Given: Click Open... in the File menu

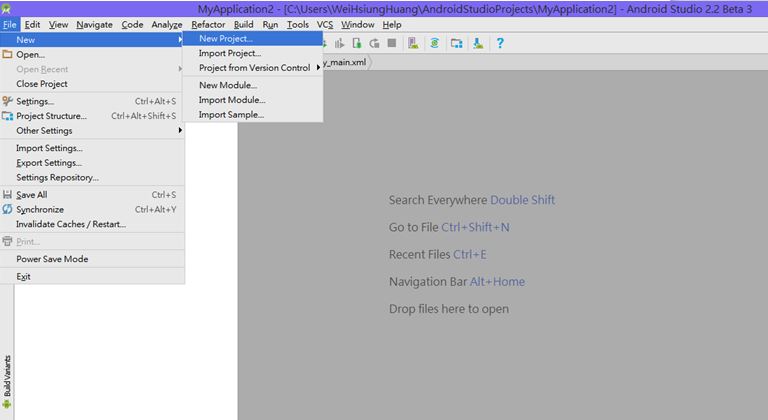Looking at the screenshot, I should [x=92, y=54].
